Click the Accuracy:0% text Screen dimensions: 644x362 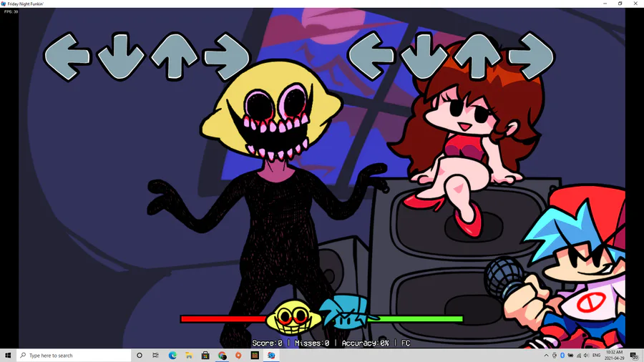point(365,343)
